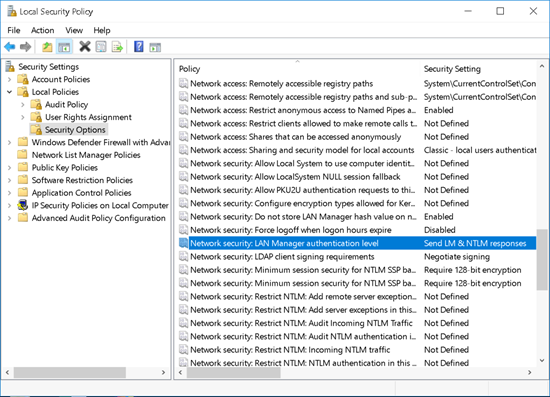Click the policy icon beside LDAP client signing requirements
The height and width of the screenshot is (397, 550).
point(183,256)
